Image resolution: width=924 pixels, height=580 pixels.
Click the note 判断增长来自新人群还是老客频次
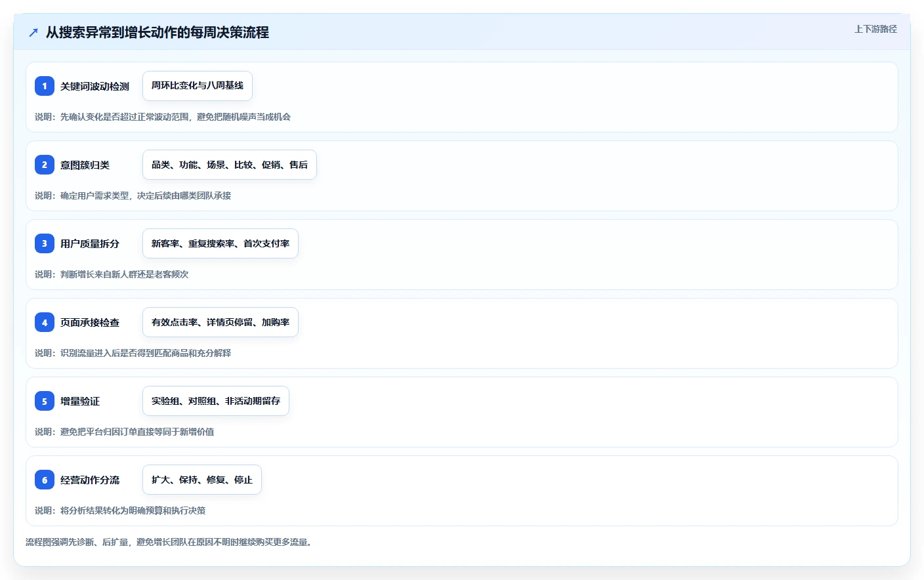click(x=112, y=274)
